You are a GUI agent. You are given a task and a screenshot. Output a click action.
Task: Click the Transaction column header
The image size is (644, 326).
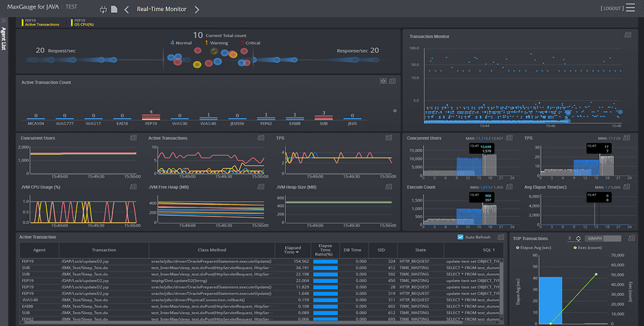[x=104, y=250]
